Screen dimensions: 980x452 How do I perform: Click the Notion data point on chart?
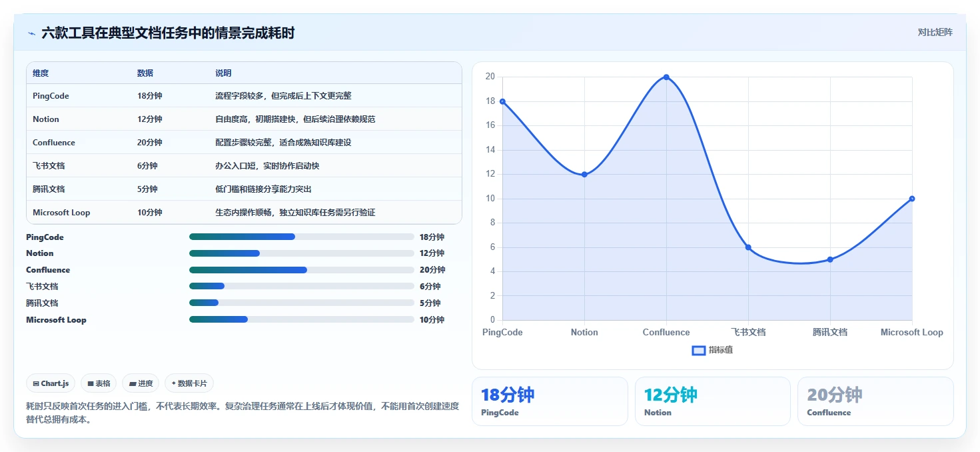pyautogui.click(x=584, y=175)
